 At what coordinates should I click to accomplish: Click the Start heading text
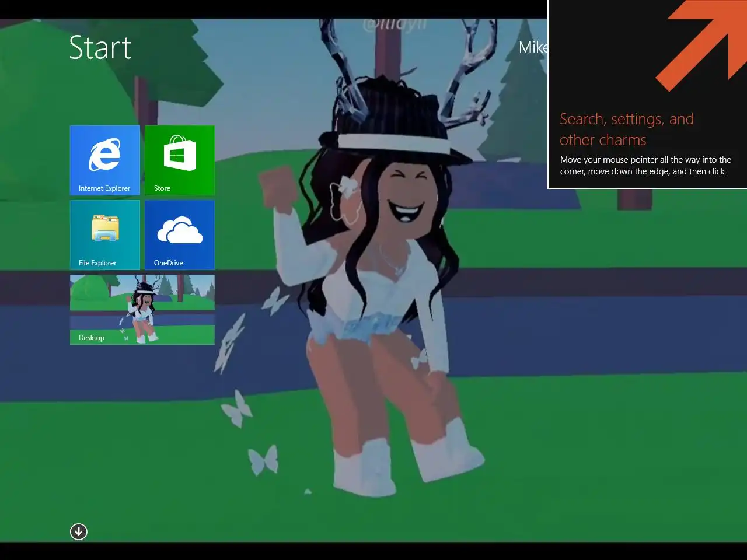pos(100,48)
